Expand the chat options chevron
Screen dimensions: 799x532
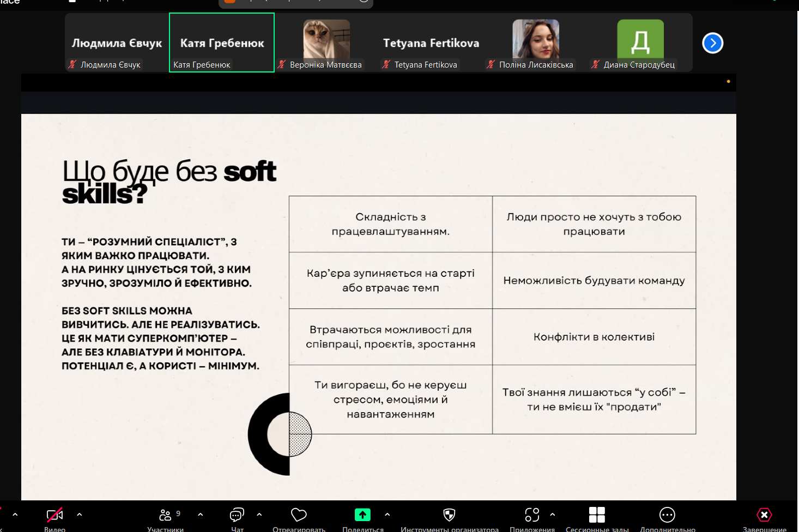point(259,514)
